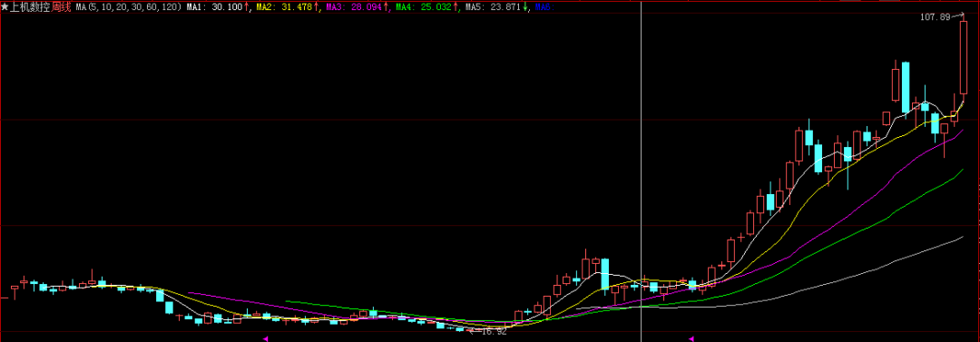
Task: Click the gray MA5 value 23.871
Action: pyautogui.click(x=505, y=7)
